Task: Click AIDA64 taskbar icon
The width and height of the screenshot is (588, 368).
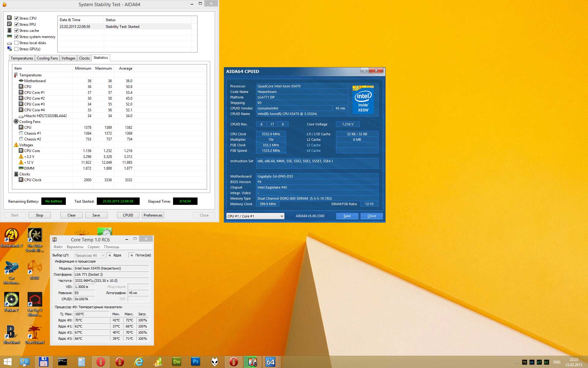Action: point(270,362)
